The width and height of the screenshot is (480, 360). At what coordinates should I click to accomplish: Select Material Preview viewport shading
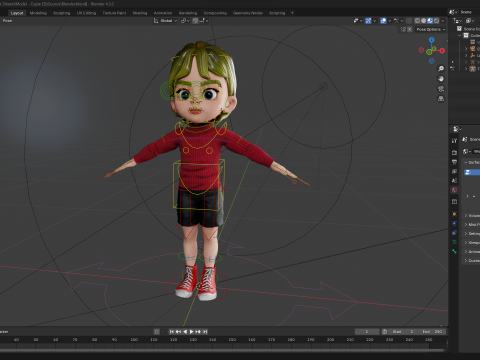430,21
